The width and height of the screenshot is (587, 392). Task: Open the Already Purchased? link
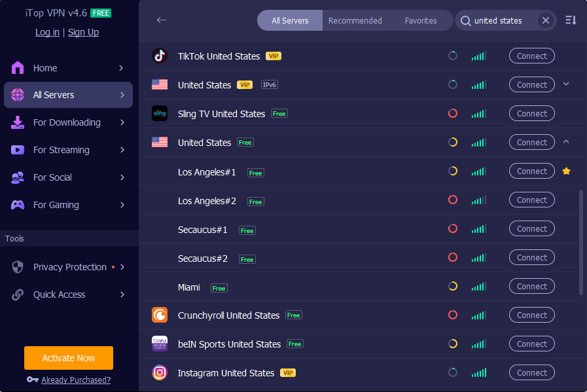[76, 380]
